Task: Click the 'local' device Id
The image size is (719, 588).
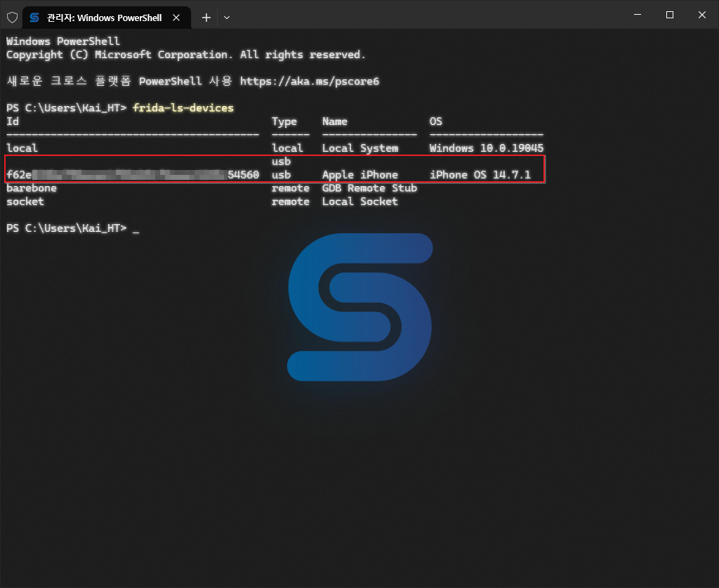Action: tap(22, 148)
